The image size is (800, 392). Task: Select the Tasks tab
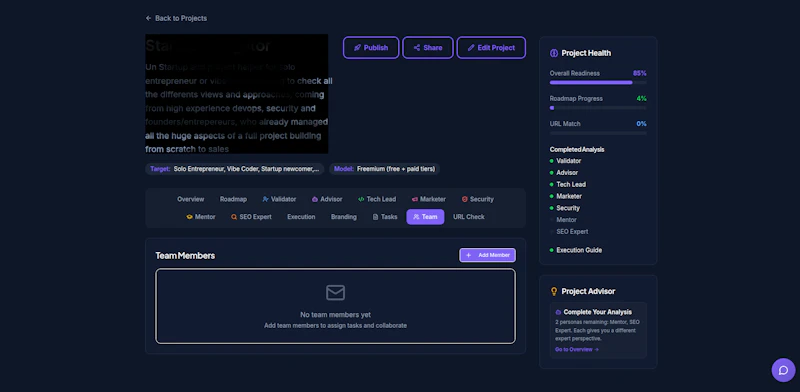coord(385,217)
